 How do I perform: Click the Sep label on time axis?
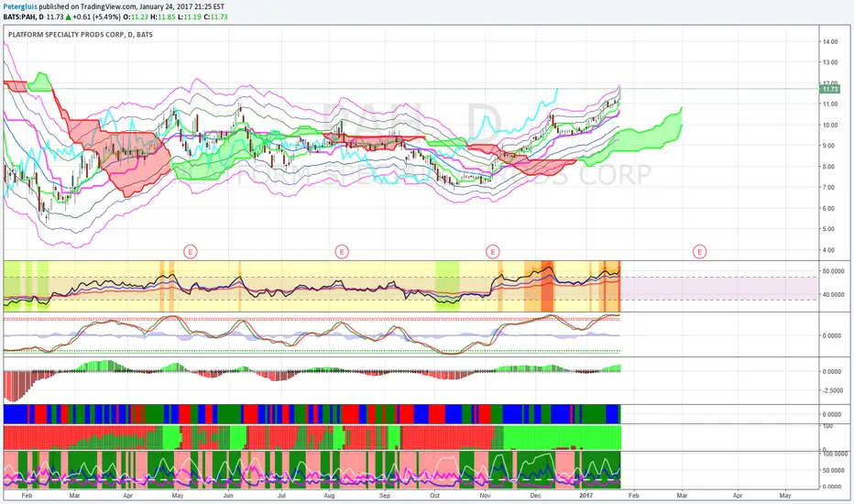click(x=385, y=496)
